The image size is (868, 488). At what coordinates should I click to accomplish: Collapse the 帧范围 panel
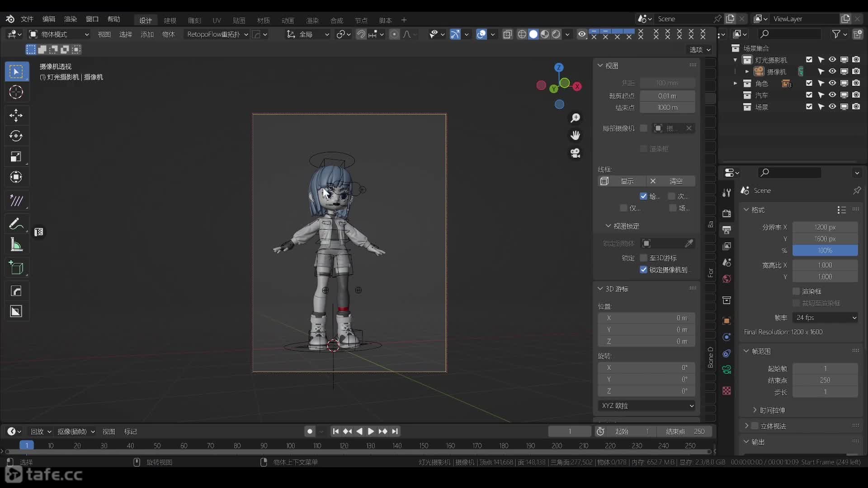coord(746,351)
